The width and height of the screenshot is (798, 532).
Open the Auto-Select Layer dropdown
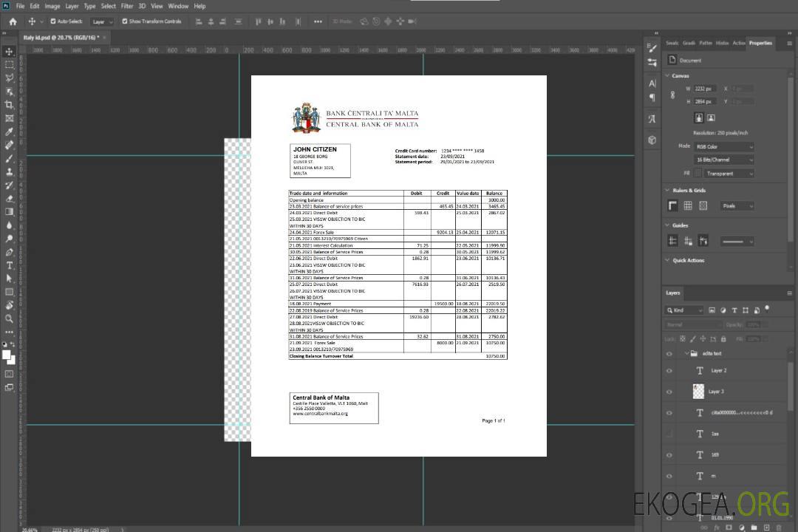102,21
